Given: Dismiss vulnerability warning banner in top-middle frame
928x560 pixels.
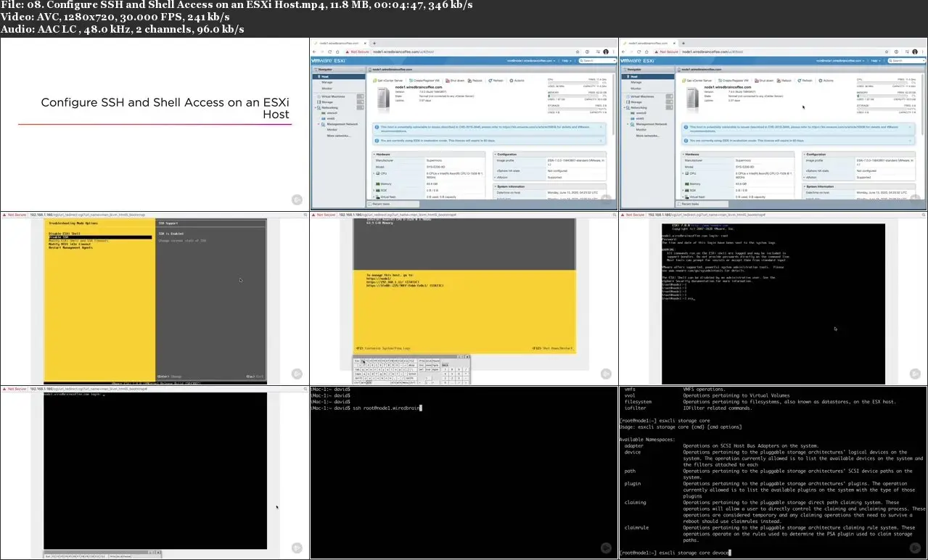Looking at the screenshot, I should pos(601,127).
